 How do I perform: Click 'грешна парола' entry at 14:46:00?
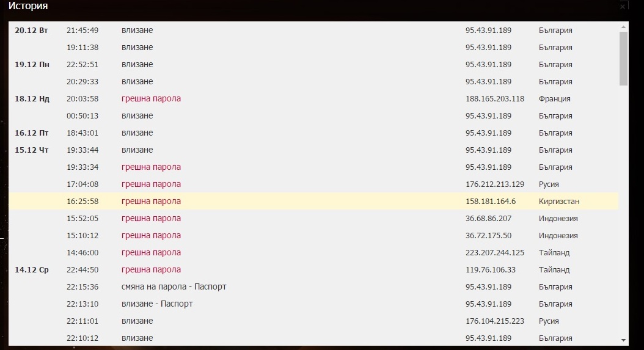click(x=151, y=253)
